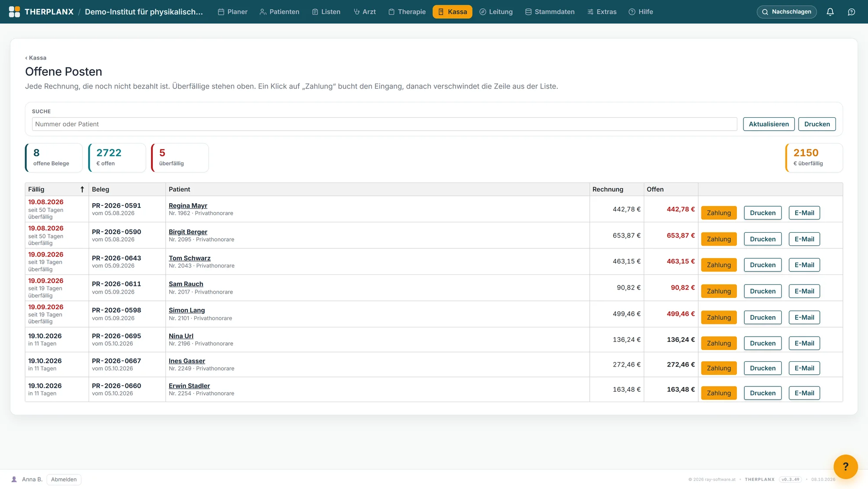Click the user avatar icon beside Anna B.
868x489 pixels.
tap(14, 479)
